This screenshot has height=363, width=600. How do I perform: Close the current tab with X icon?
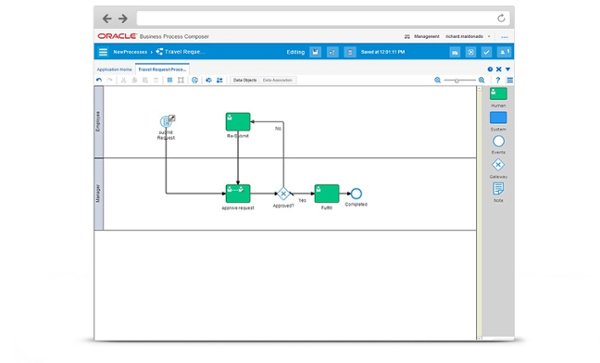(499, 69)
